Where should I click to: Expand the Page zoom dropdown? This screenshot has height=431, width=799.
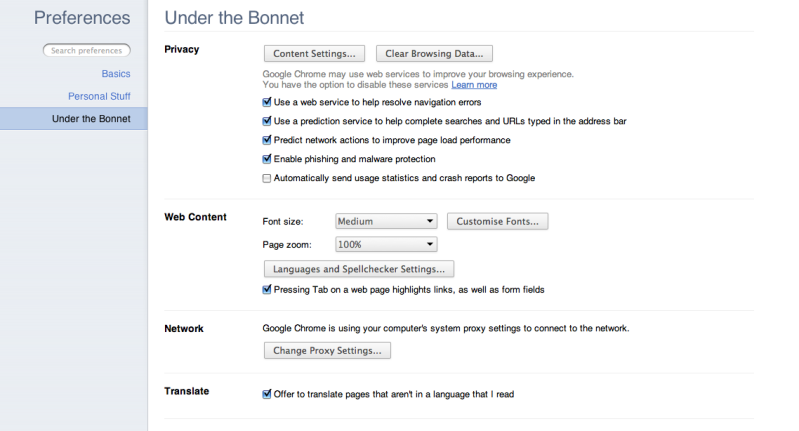pos(386,244)
